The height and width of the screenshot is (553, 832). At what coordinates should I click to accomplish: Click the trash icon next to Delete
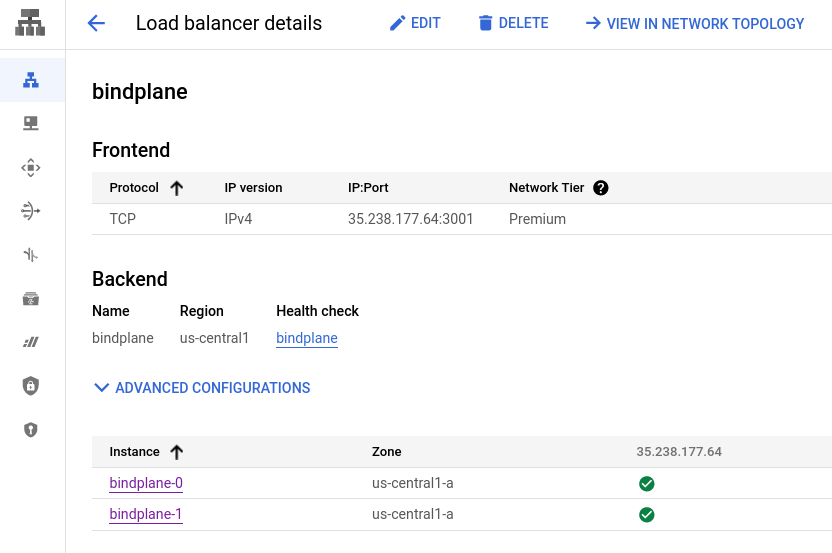485,23
